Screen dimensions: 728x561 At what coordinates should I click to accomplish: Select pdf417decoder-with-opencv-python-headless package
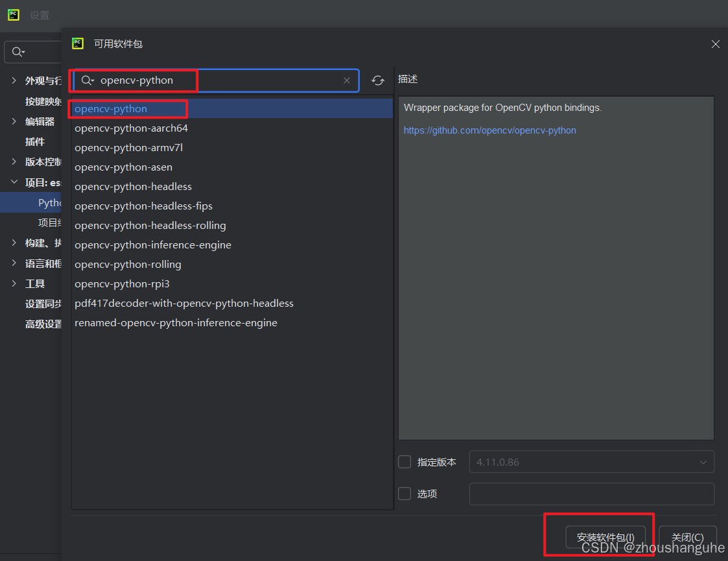pos(232,304)
